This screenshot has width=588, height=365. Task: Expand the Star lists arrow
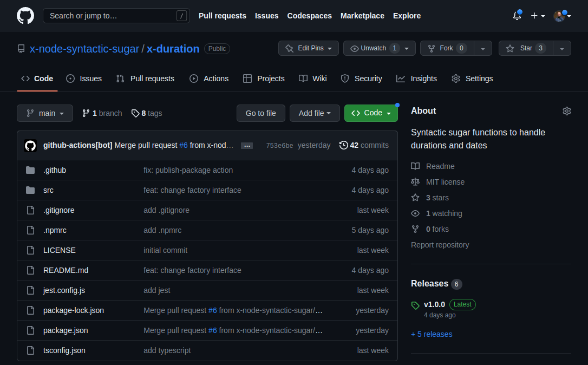(x=562, y=48)
